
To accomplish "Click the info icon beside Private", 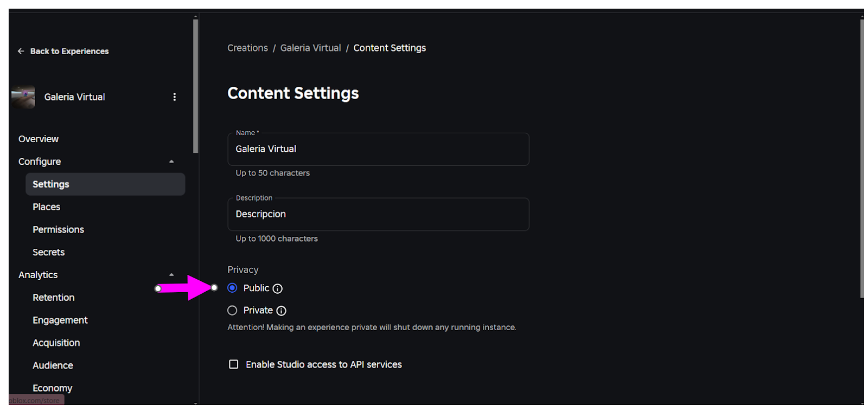I will coord(281,311).
